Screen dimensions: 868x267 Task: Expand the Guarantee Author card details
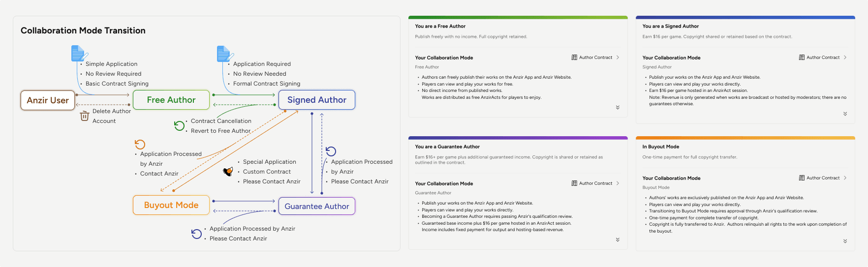pos(618,239)
